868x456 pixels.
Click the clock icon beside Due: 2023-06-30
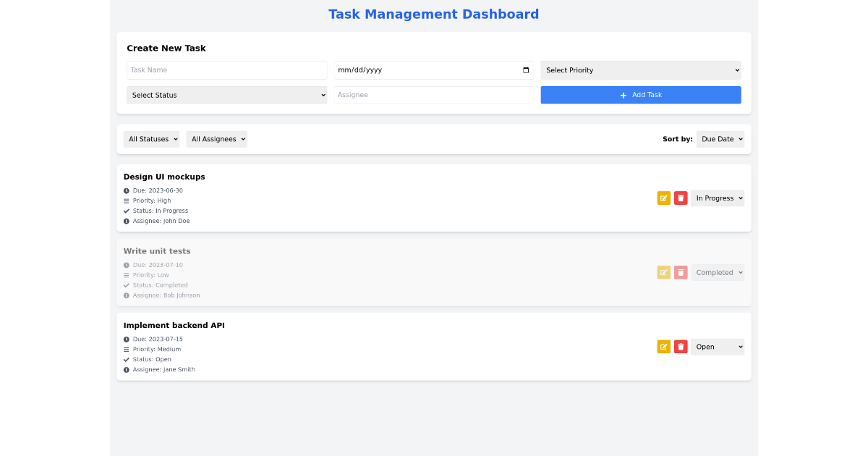127,191
